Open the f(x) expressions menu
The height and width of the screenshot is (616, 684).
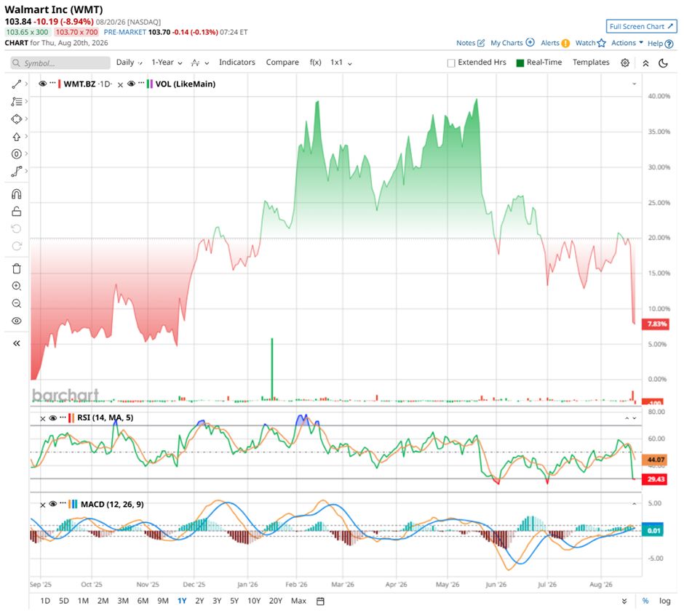(315, 63)
